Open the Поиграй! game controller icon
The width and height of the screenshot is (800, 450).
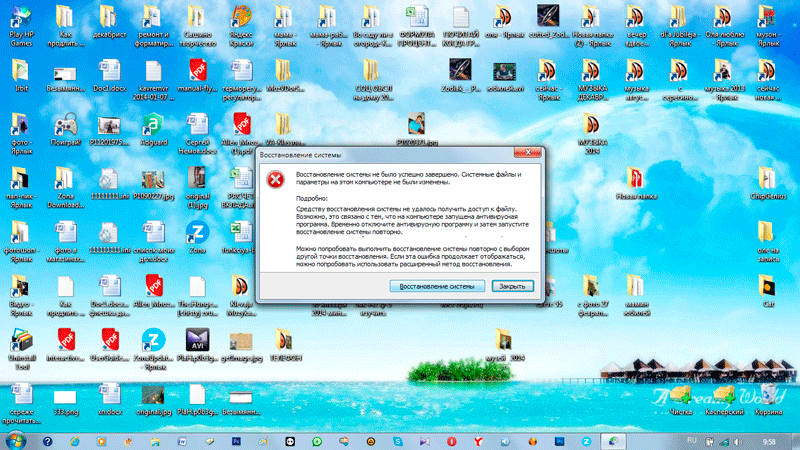pyautogui.click(x=65, y=126)
